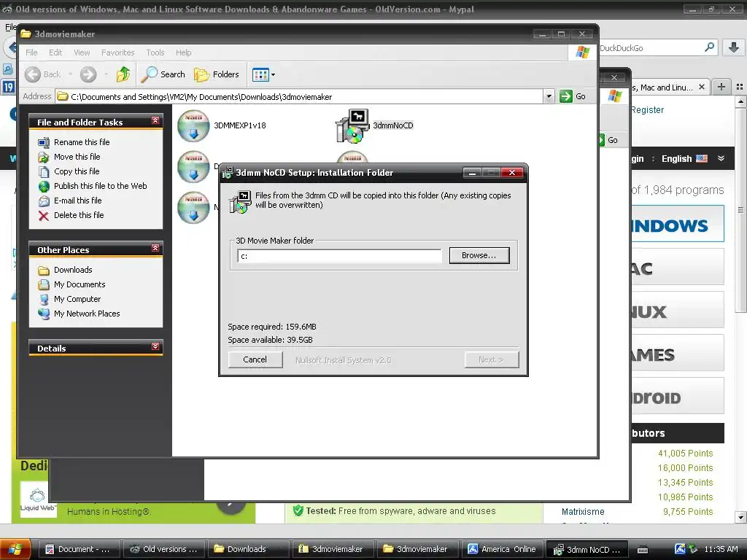Click the DuckDuckGo search box in browser

(x=650, y=47)
